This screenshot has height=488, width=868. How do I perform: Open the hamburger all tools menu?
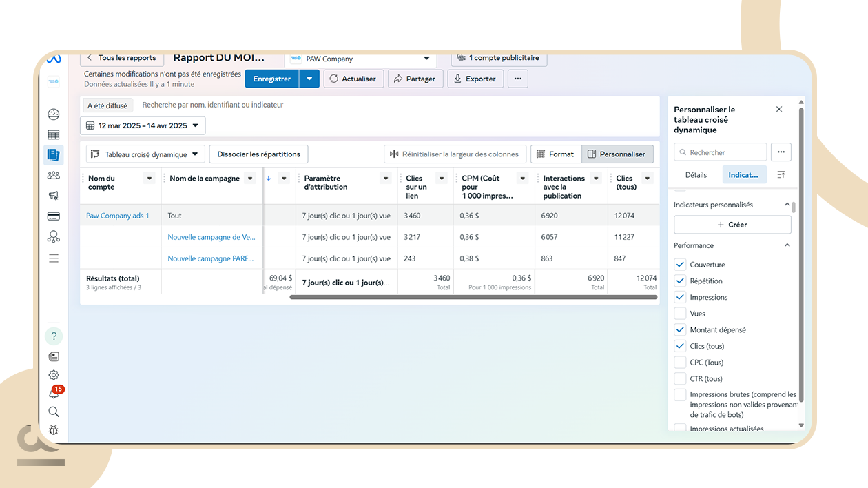coord(54,258)
